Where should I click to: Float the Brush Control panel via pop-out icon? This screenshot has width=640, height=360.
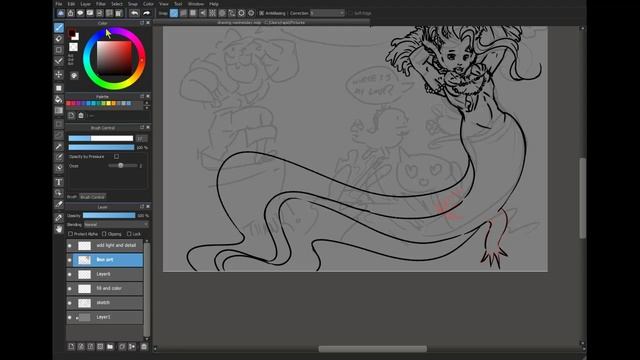[142, 128]
